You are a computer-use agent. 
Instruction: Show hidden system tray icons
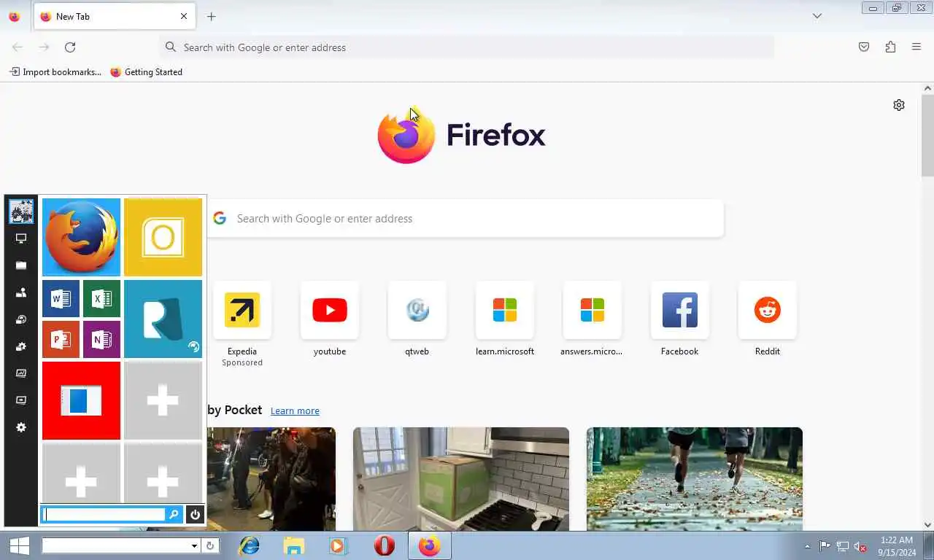click(807, 546)
